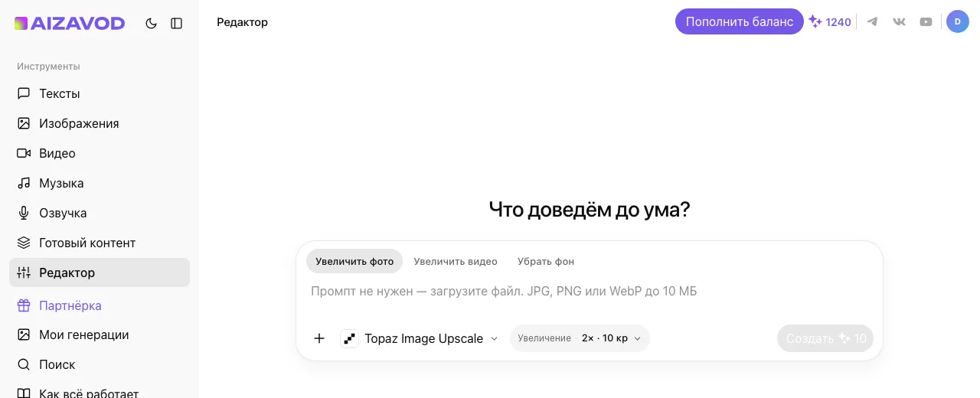Click the Инструменты section label

[x=48, y=67]
